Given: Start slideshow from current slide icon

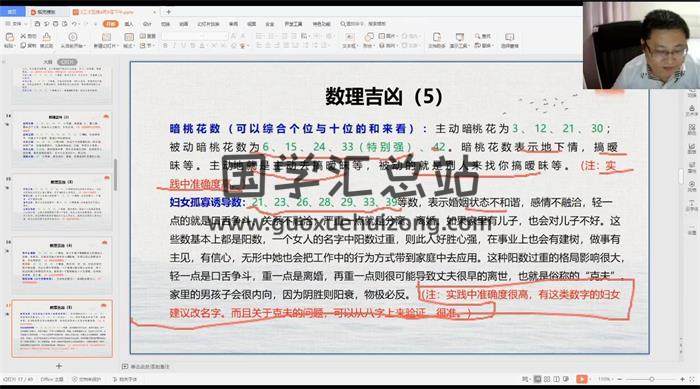Looking at the screenshot, I should (x=72, y=37).
